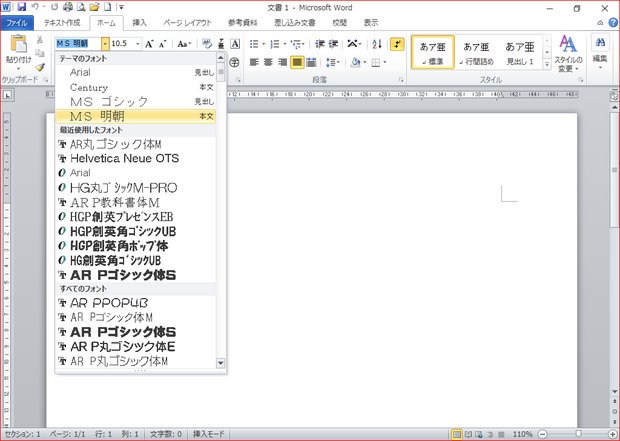Apply the 標準 style

[433, 52]
